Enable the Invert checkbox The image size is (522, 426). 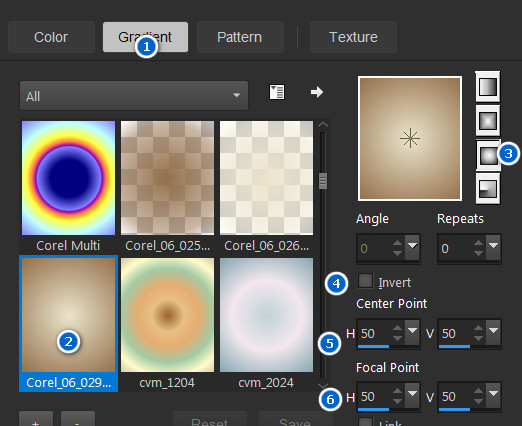(x=365, y=281)
